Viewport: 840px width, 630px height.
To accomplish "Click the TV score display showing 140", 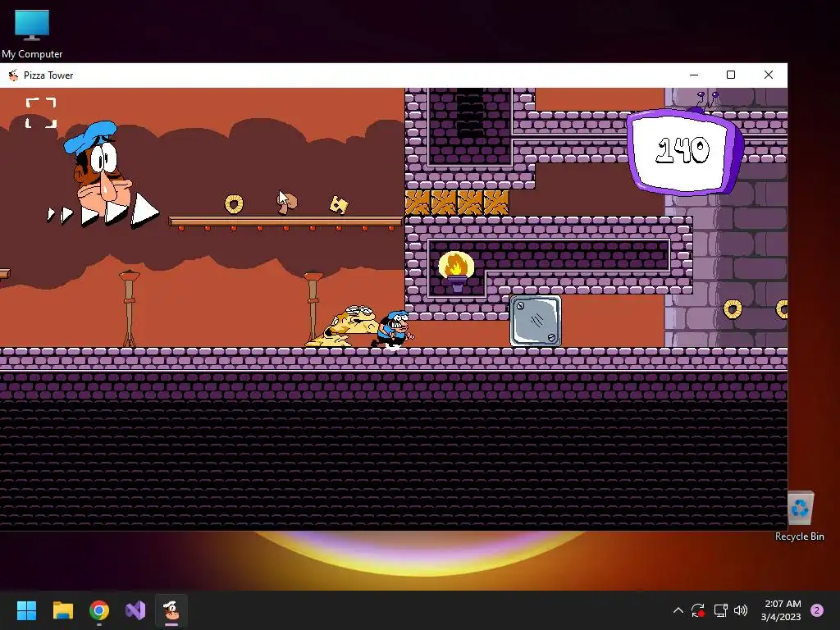I will pyautogui.click(x=685, y=151).
